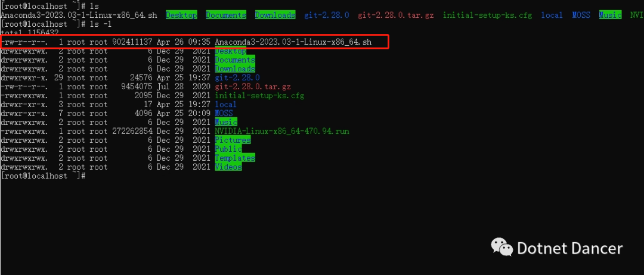Click Documents name in the ls -l listing
The width and height of the screenshot is (644, 275).
pyautogui.click(x=235, y=60)
